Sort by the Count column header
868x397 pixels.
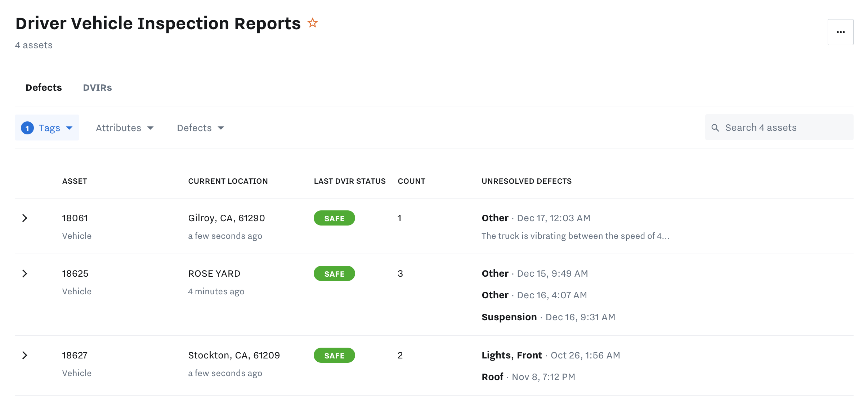click(x=411, y=181)
